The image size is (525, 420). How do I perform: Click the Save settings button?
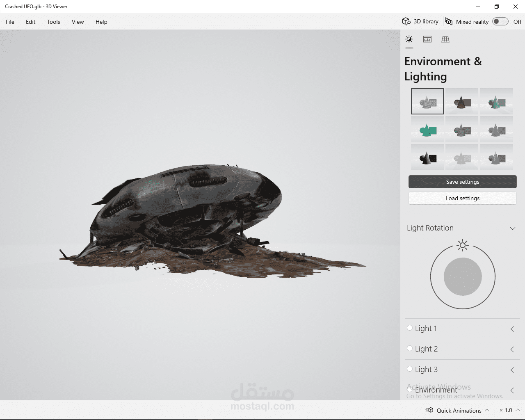click(x=463, y=182)
